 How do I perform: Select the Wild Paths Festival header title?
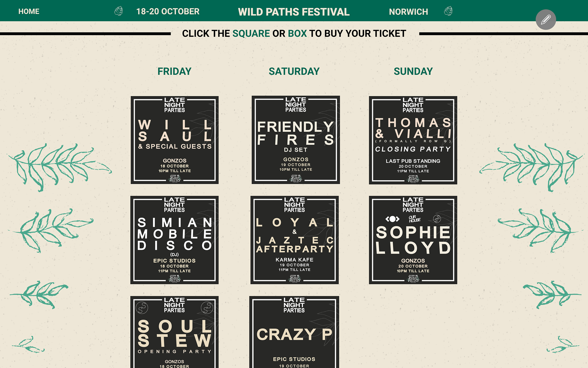click(x=294, y=12)
